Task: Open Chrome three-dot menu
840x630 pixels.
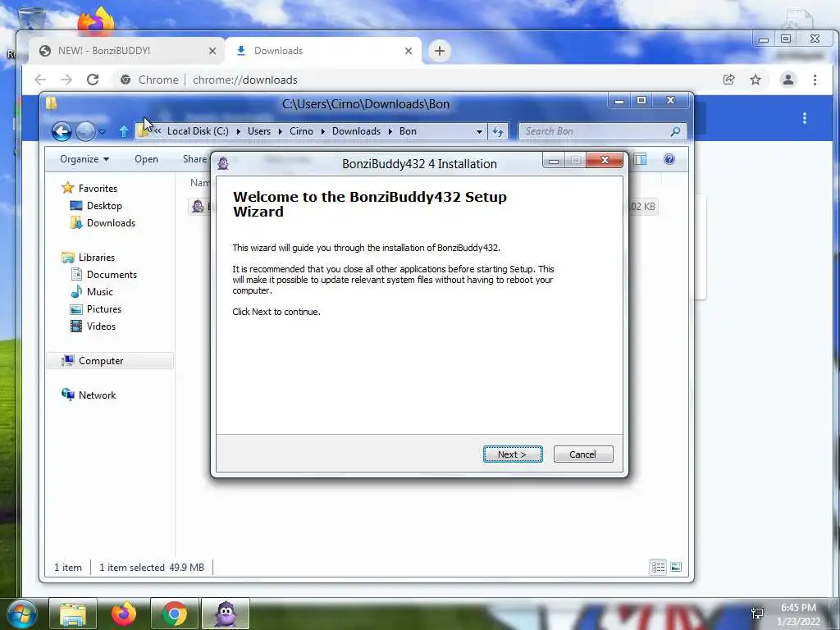Action: coord(815,80)
